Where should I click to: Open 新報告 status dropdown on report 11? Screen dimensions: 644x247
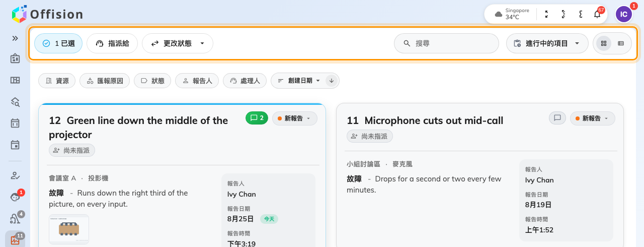tap(593, 118)
